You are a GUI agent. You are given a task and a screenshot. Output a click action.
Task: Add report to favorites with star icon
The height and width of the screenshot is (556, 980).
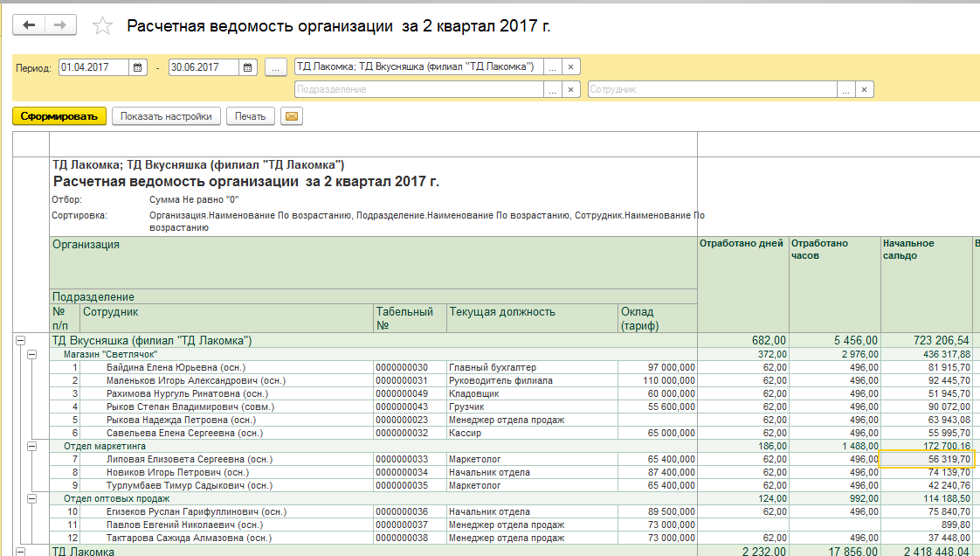[102, 25]
